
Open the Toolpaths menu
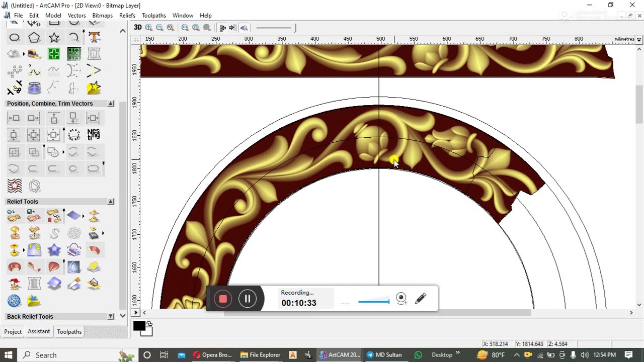[x=154, y=16]
